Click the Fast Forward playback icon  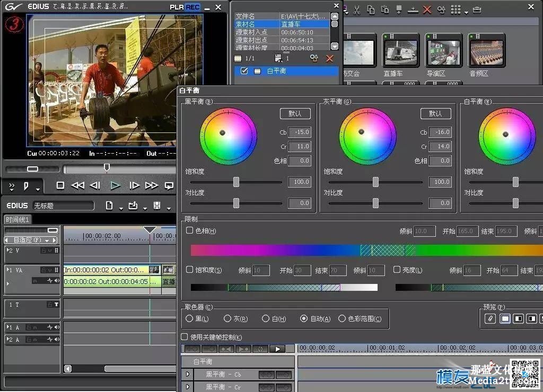(x=152, y=185)
